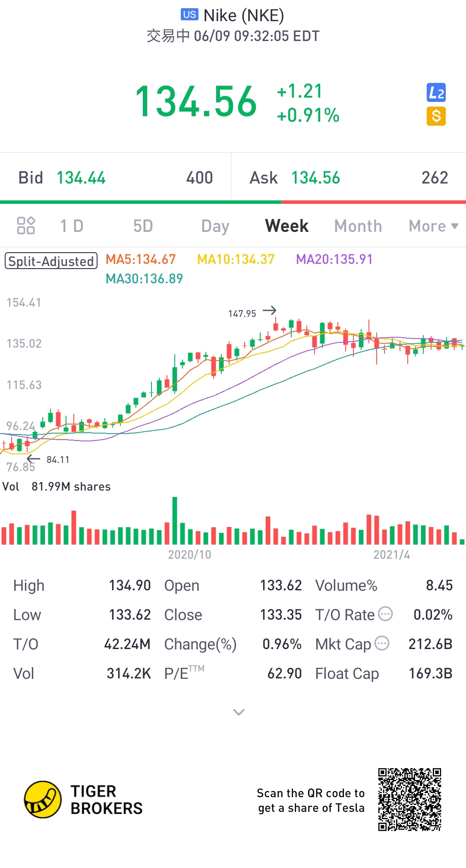Tap the tallest green volume bar
466x868 pixels.
pyautogui.click(x=175, y=520)
